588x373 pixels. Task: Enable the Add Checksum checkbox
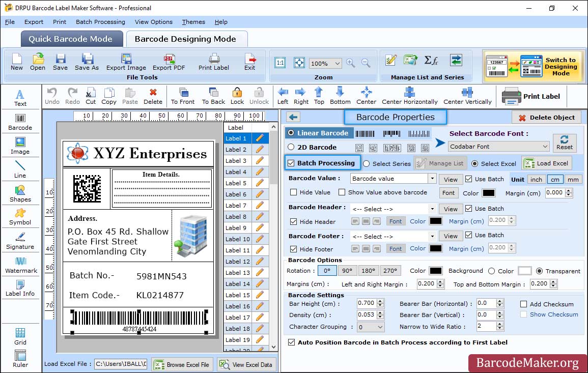[523, 304]
